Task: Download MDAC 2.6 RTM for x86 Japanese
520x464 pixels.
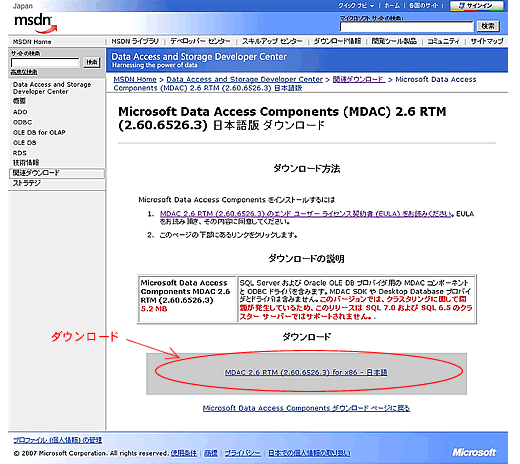Action: pyautogui.click(x=306, y=372)
